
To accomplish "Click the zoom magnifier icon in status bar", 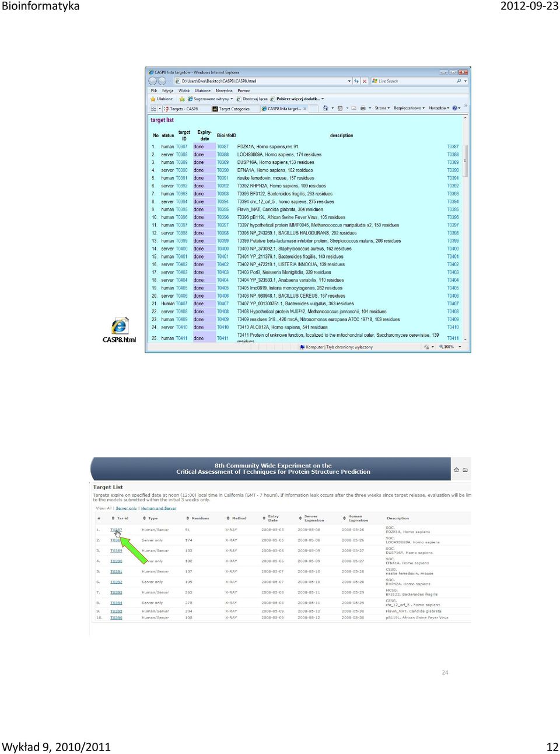I will coord(441,347).
